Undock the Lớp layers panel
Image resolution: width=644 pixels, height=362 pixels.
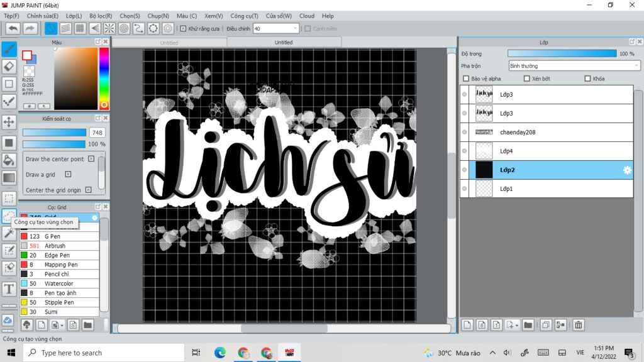631,42
